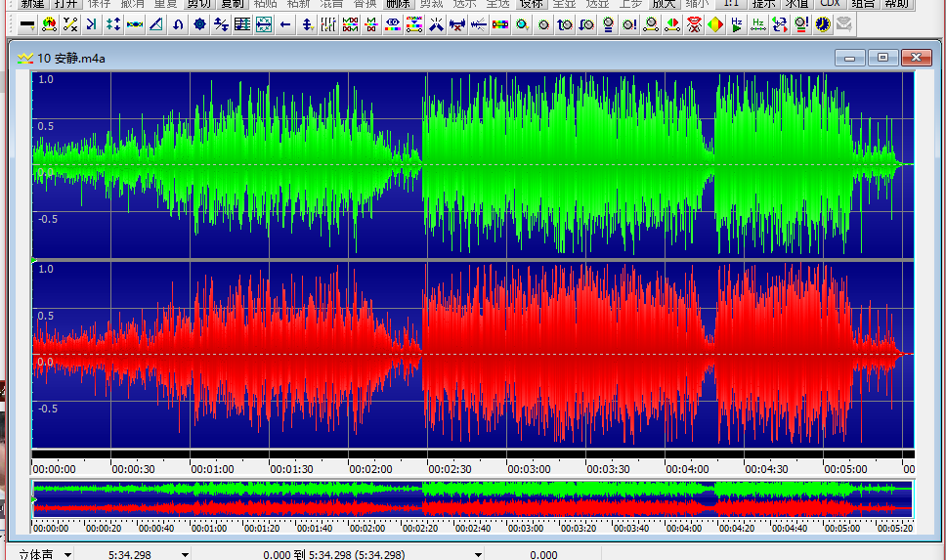Screen dimensions: 946x560
Task: Click the 复制 (Copy) toolbar button
Action: click(232, 4)
